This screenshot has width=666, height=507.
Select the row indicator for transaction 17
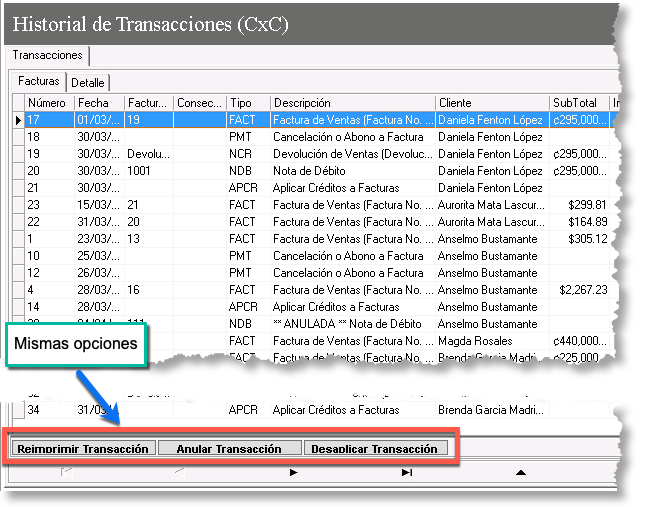(x=18, y=120)
